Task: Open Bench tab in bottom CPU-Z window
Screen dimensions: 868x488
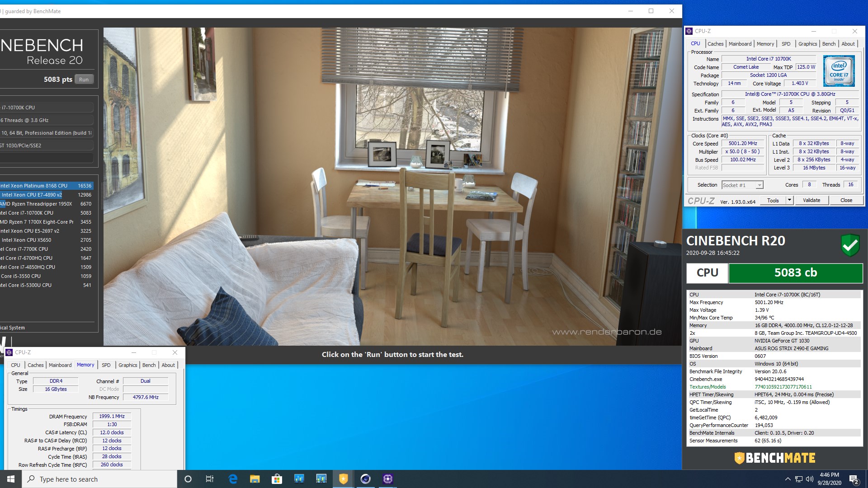Action: (149, 365)
